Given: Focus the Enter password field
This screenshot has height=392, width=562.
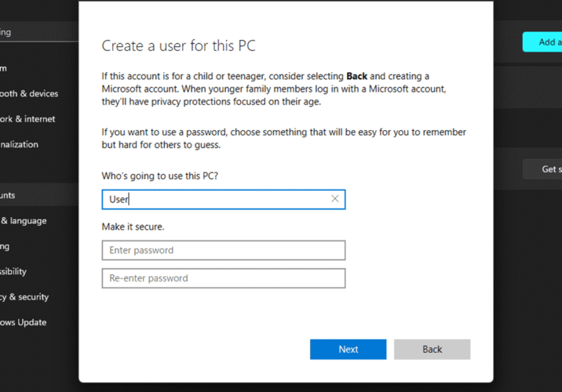Looking at the screenshot, I should (x=223, y=250).
